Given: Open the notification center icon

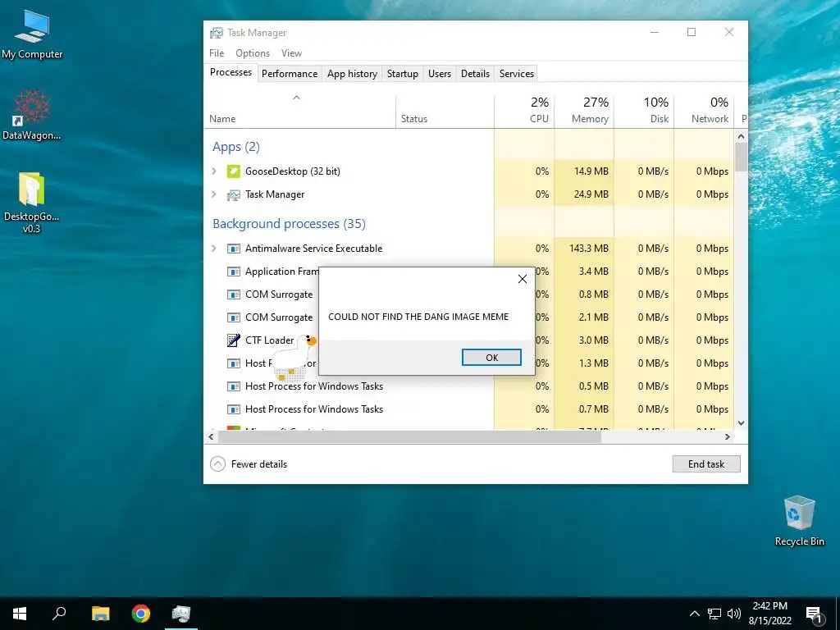Looking at the screenshot, I should click(815, 614).
